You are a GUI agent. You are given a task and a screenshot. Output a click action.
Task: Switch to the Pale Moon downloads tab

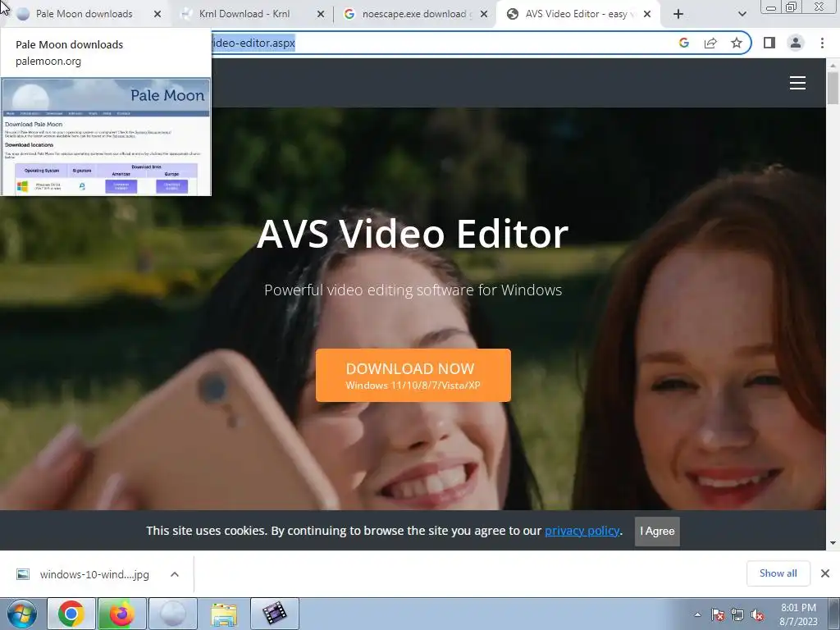click(x=84, y=14)
